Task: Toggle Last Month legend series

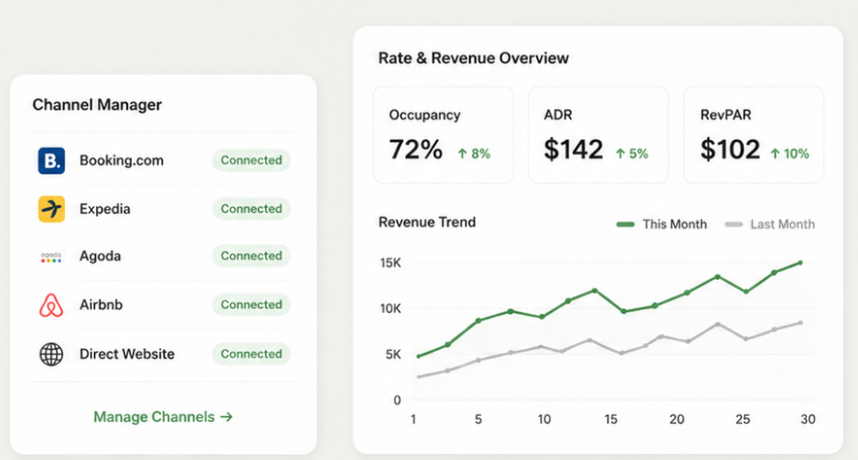Action: coord(770,224)
